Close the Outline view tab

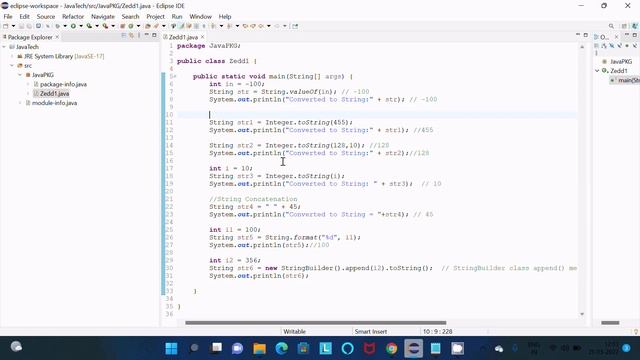coord(616,37)
